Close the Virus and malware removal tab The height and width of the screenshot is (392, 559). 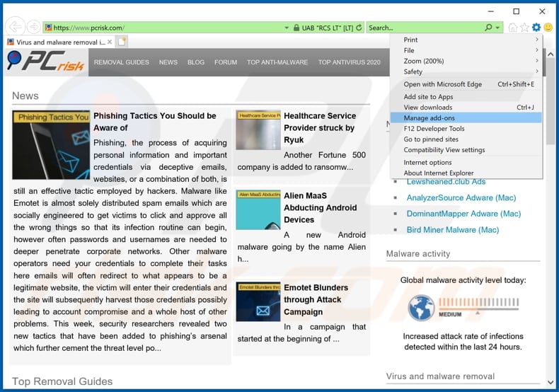[110, 42]
